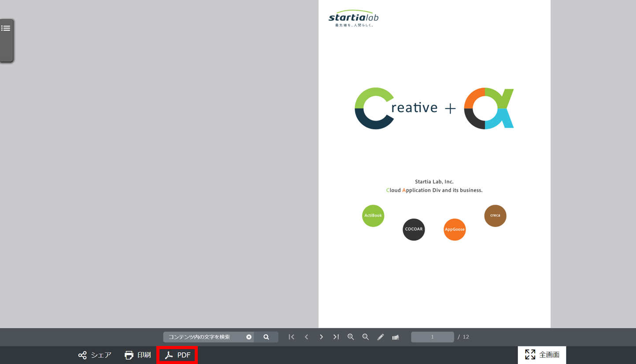The image size is (636, 364).
Task: Go to the previous page
Action: point(307,337)
